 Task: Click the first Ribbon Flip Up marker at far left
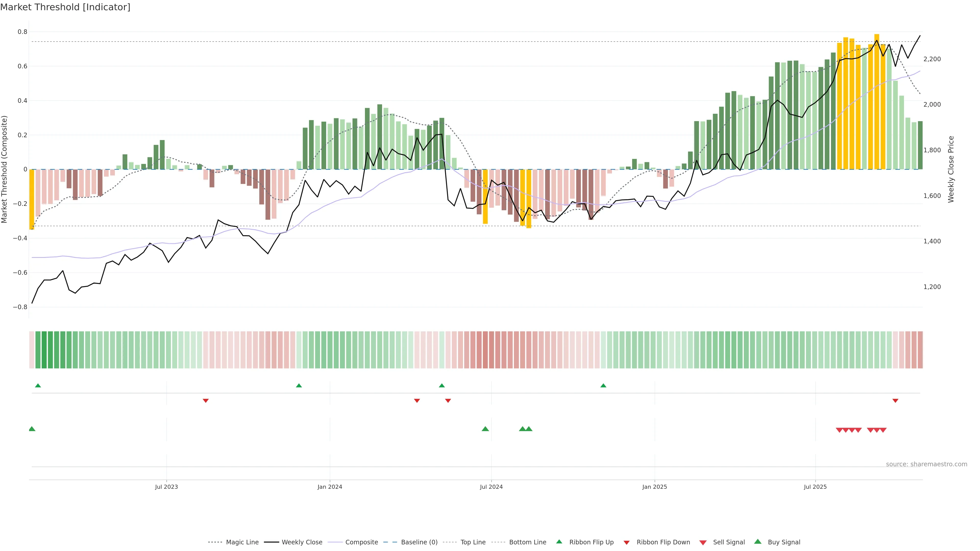pyautogui.click(x=38, y=386)
